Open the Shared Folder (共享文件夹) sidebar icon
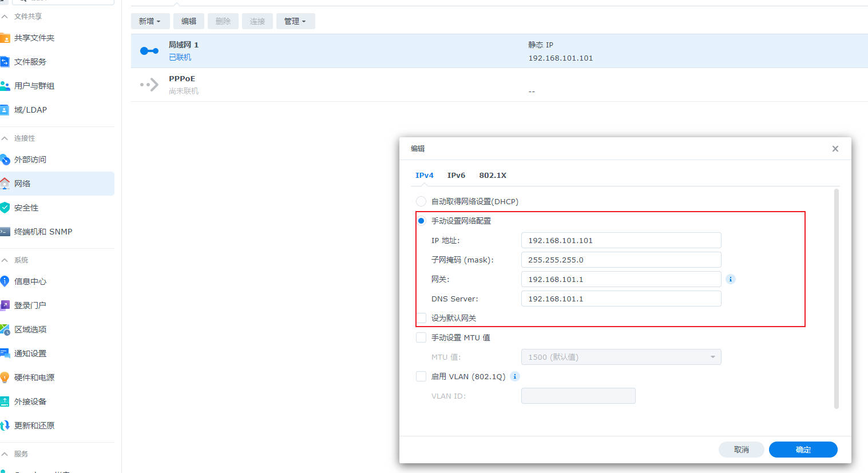The height and width of the screenshot is (473, 868). pyautogui.click(x=5, y=38)
